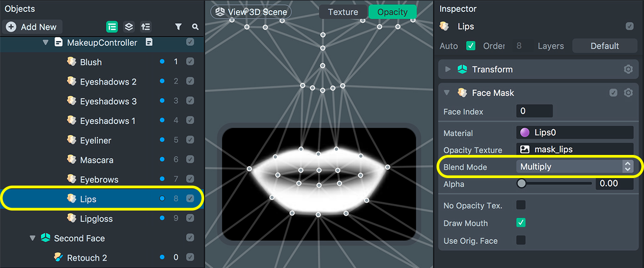This screenshot has height=268, width=644.
Task: Click View 3D Scene button
Action: coord(251,12)
